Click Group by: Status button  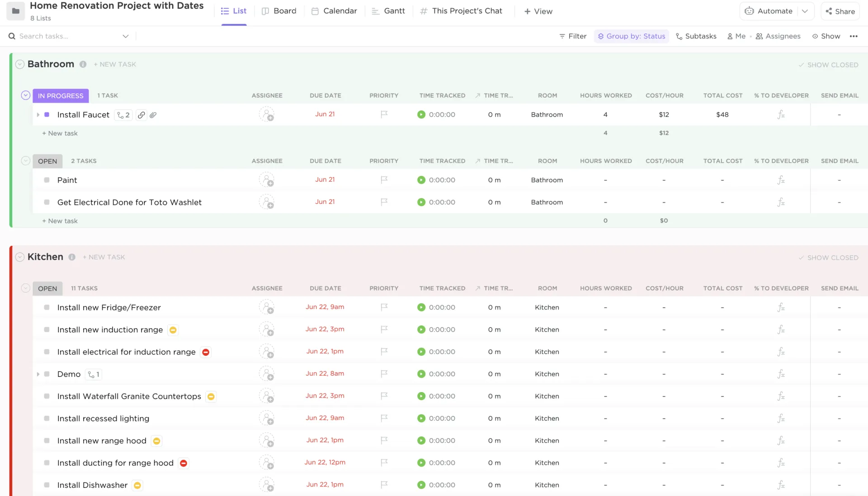point(631,36)
